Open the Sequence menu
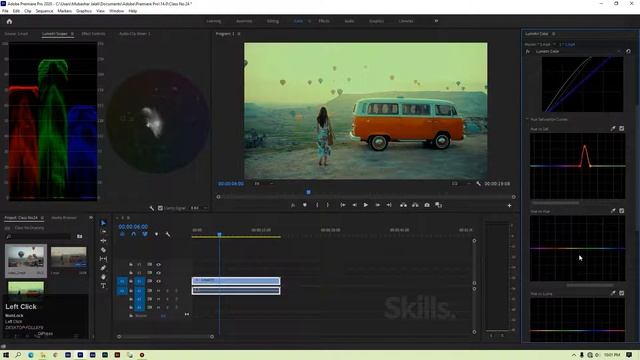The width and height of the screenshot is (640, 360). tap(44, 11)
